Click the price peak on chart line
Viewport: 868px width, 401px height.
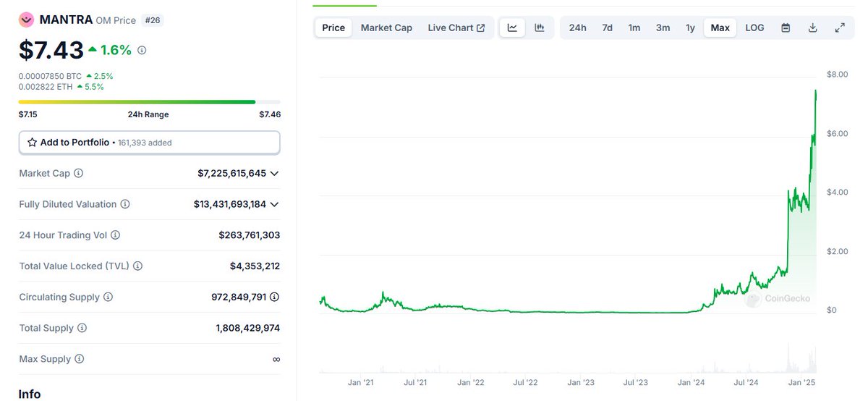(x=816, y=91)
